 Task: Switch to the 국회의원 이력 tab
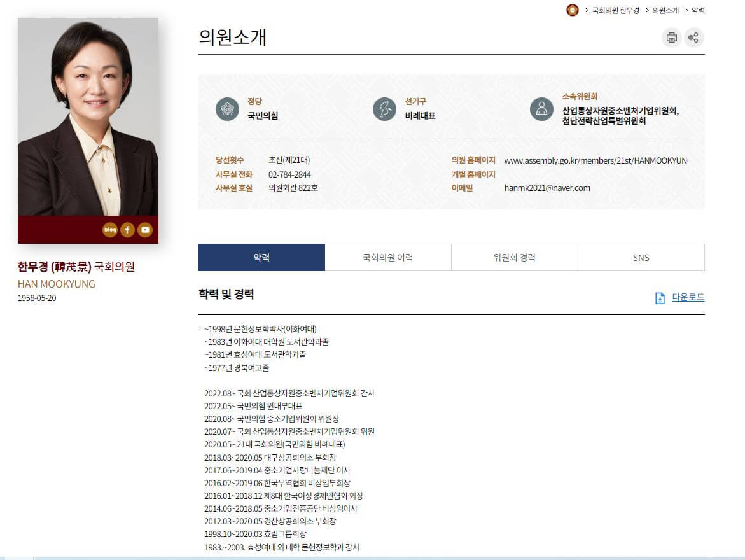pyautogui.click(x=387, y=257)
